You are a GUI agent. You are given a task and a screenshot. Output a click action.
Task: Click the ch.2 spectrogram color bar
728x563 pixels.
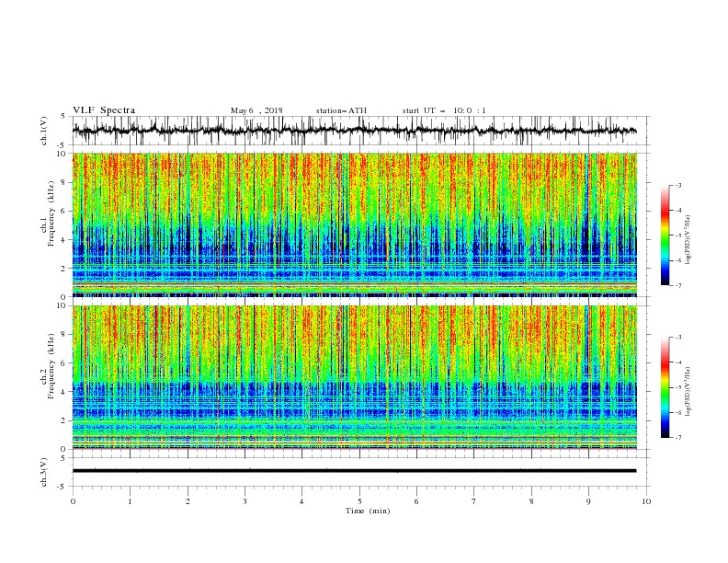click(x=665, y=387)
